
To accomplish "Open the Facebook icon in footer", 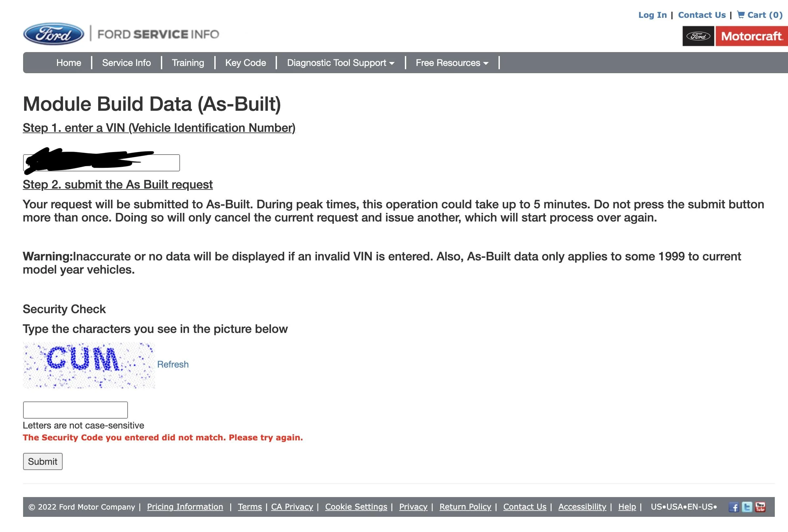I will tap(733, 507).
